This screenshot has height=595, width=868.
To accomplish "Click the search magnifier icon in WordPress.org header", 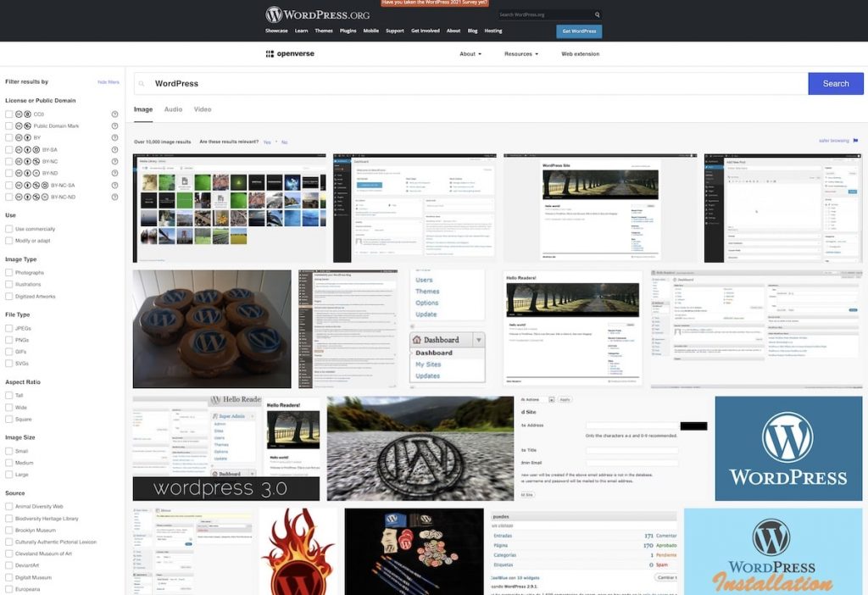I will coord(598,15).
